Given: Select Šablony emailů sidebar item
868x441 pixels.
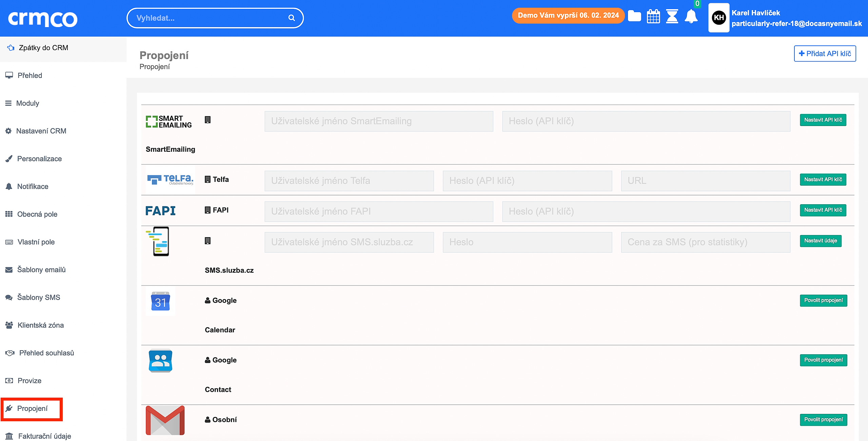Looking at the screenshot, I should coord(41,270).
